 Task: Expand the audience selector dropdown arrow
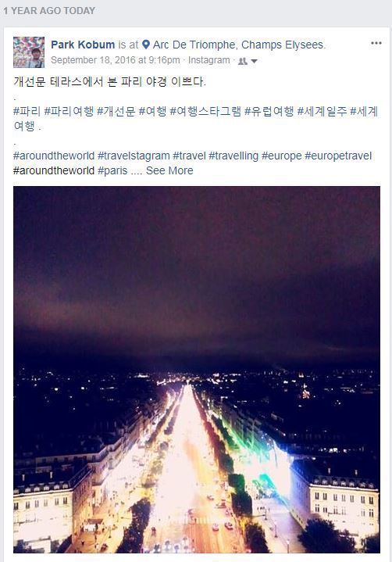pyautogui.click(x=254, y=61)
